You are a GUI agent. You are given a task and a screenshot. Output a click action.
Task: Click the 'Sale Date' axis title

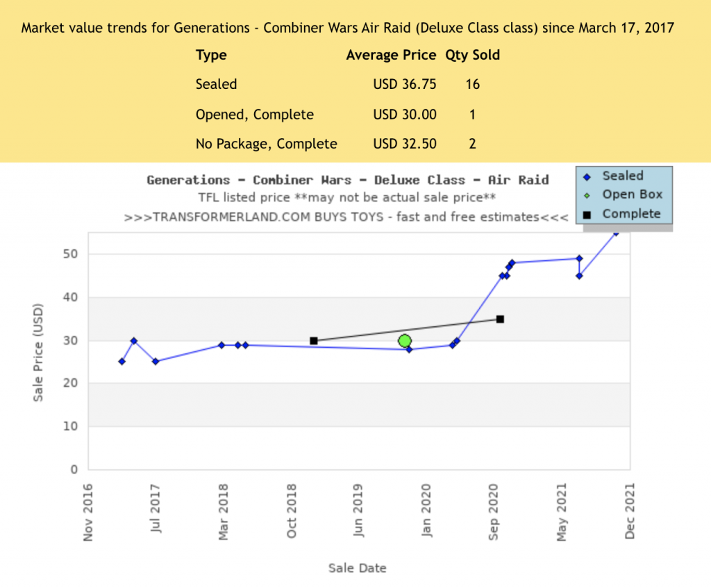[358, 568]
